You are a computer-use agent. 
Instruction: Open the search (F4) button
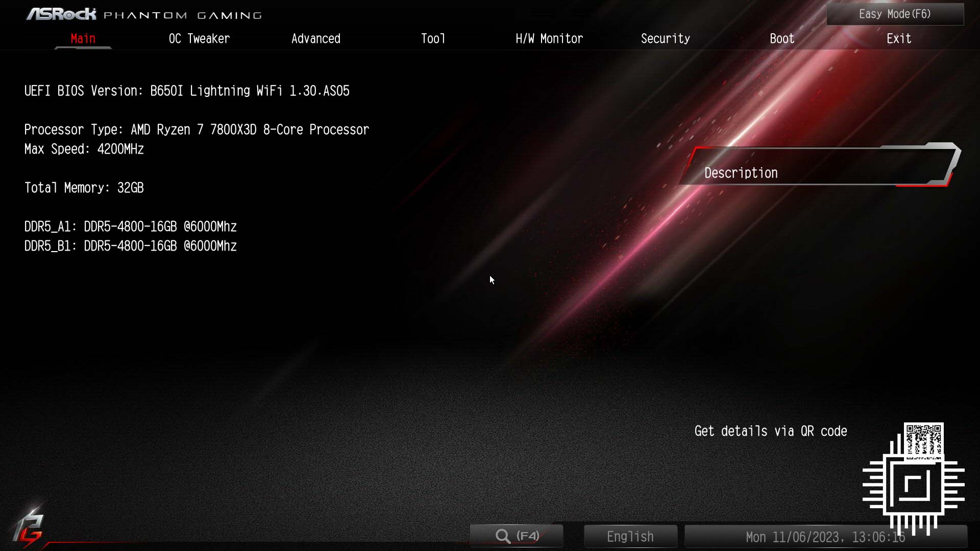pyautogui.click(x=517, y=536)
